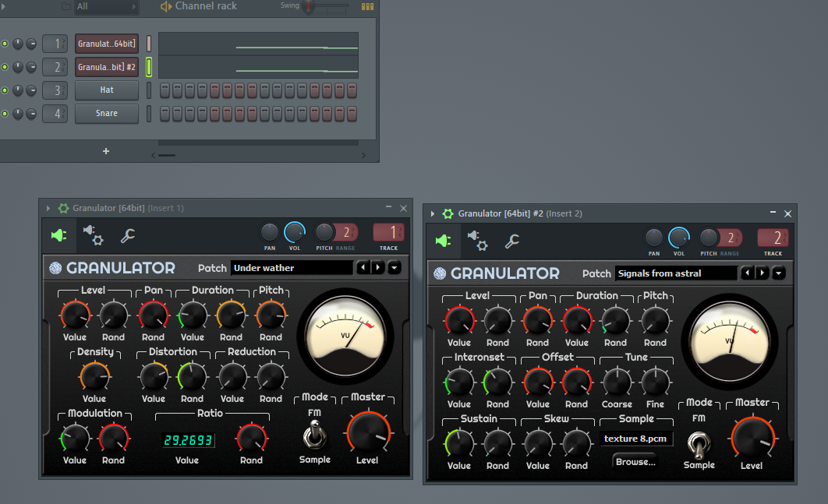Click the wrench icon in Granulator Insert 1
This screenshot has width=828, height=504.
pos(128,235)
